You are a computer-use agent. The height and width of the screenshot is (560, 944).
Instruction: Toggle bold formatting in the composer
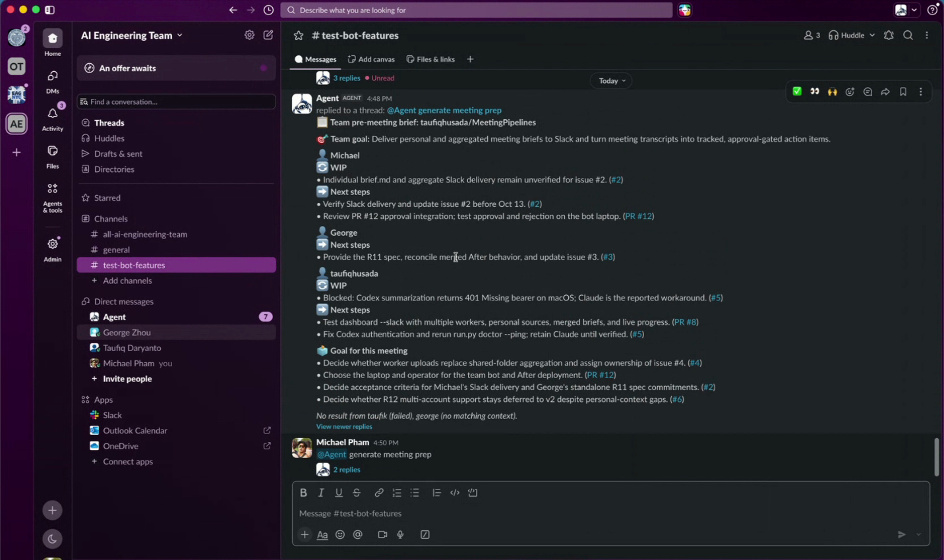[x=303, y=493]
